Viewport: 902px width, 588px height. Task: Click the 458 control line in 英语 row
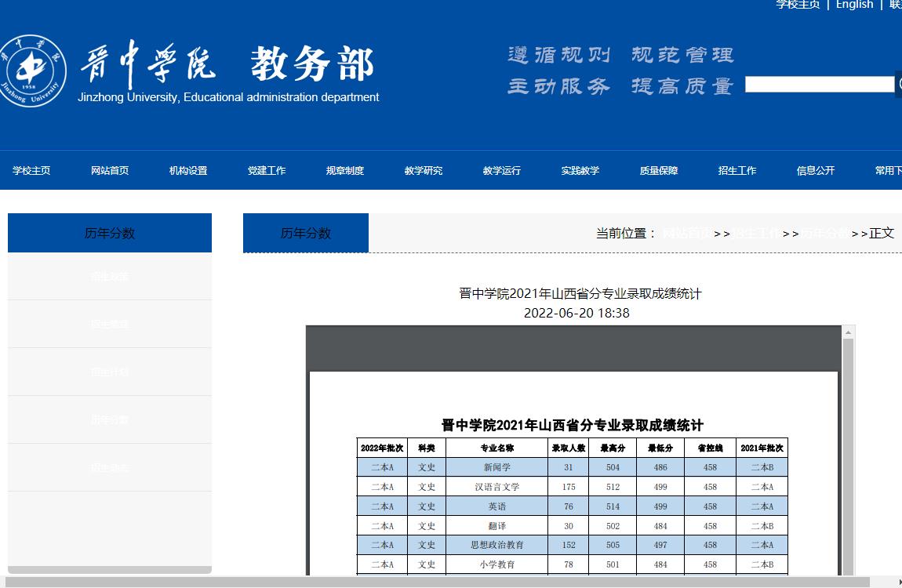[710, 506]
